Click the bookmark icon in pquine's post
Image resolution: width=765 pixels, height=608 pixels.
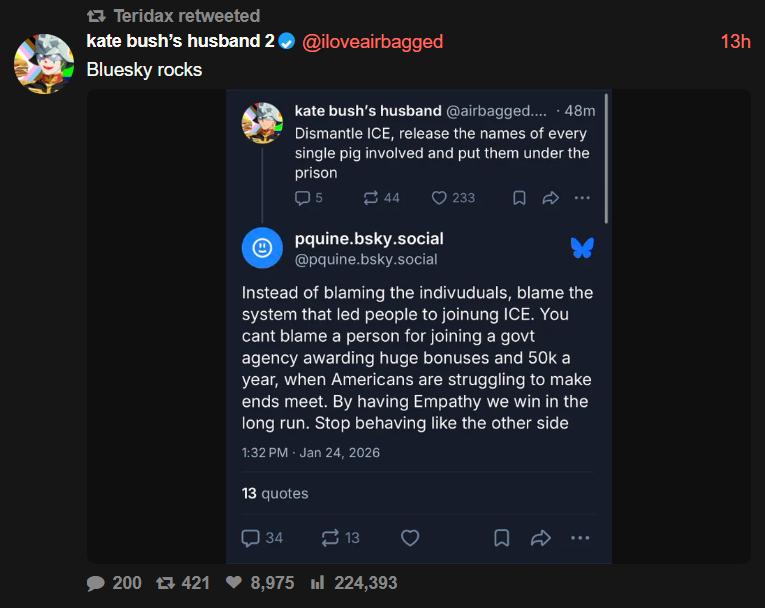[502, 538]
